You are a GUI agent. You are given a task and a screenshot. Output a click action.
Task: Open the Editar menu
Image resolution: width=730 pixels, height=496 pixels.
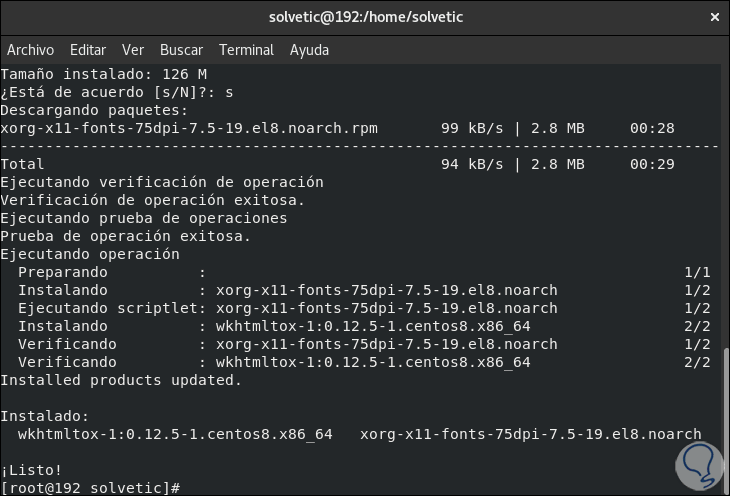[88, 49]
